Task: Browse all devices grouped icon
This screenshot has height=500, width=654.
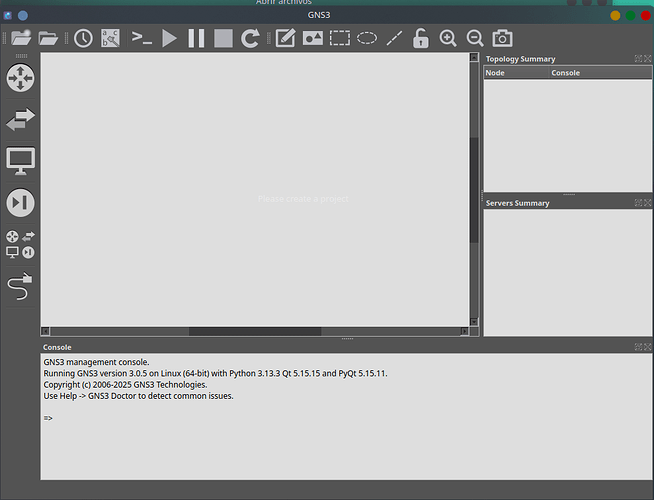Action: coord(20,244)
